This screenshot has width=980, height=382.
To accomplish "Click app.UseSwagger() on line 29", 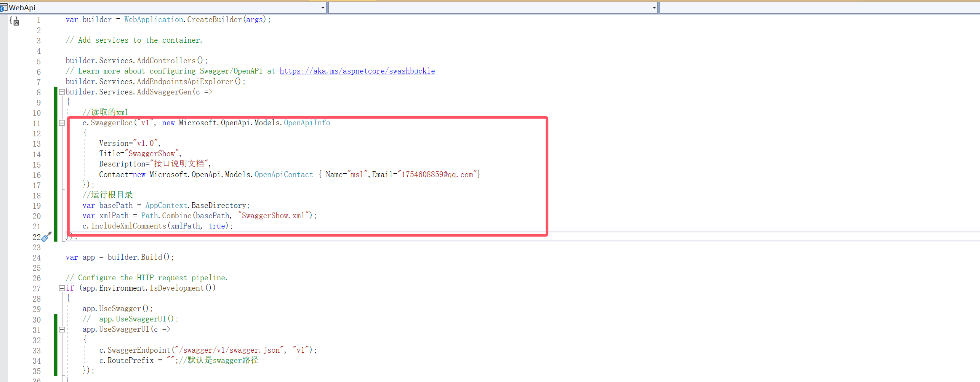I will [x=118, y=308].
